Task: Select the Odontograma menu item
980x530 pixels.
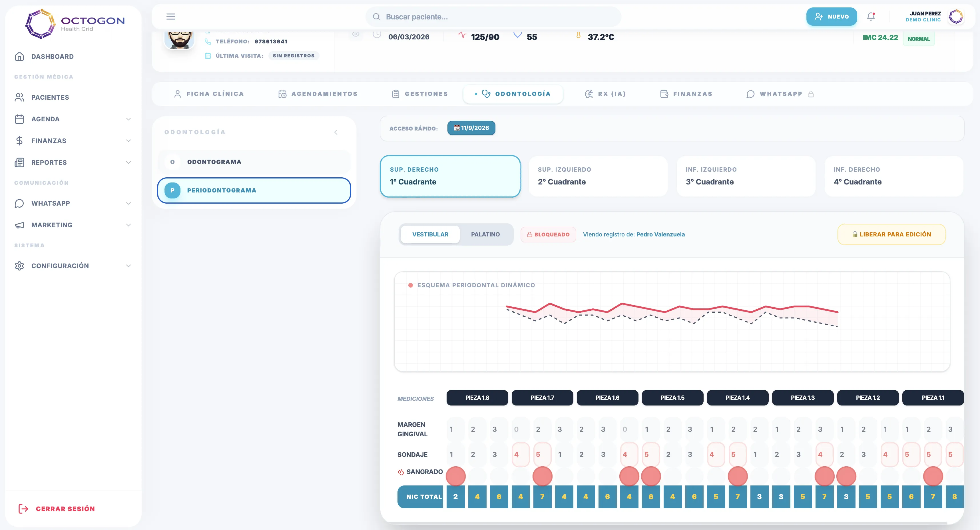Action: (x=254, y=162)
